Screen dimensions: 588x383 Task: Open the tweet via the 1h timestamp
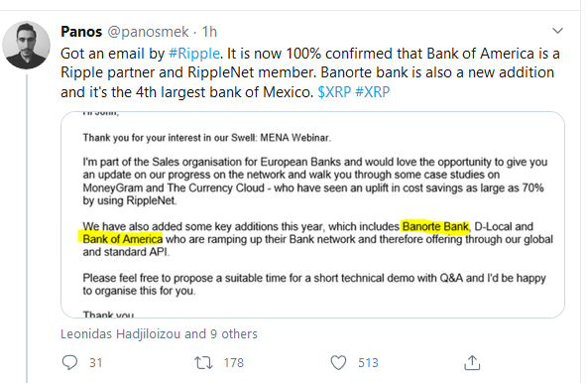pyautogui.click(x=209, y=32)
